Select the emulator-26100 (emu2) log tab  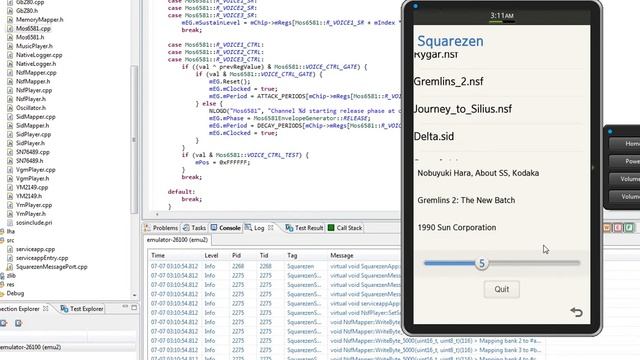178,240
